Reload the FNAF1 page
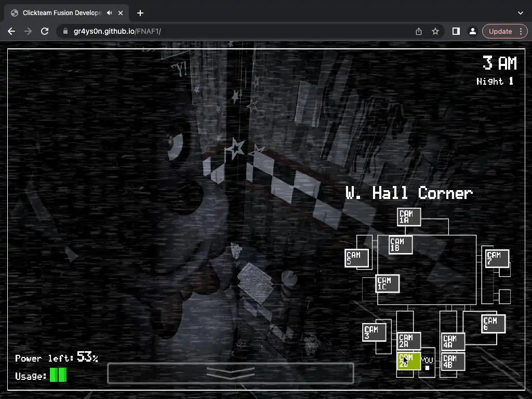Viewport: 532px width, 399px height. coord(45,31)
